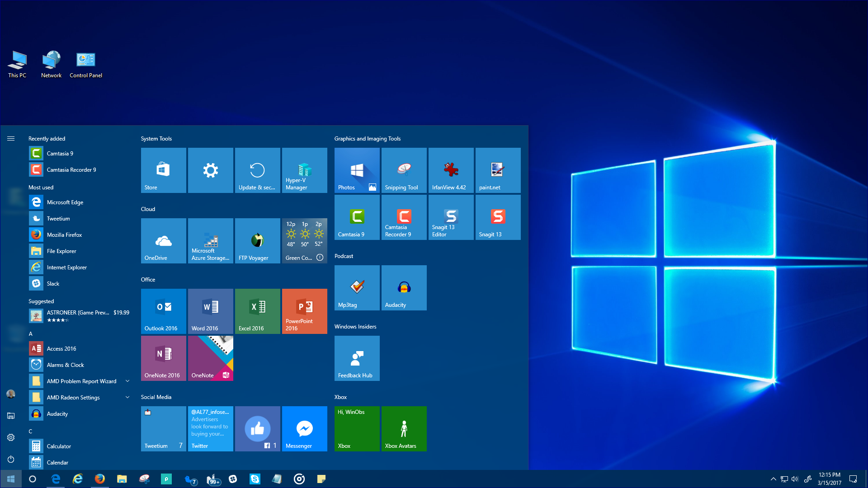
Task: Launch IrfanView 4.42 tile
Action: (x=451, y=170)
